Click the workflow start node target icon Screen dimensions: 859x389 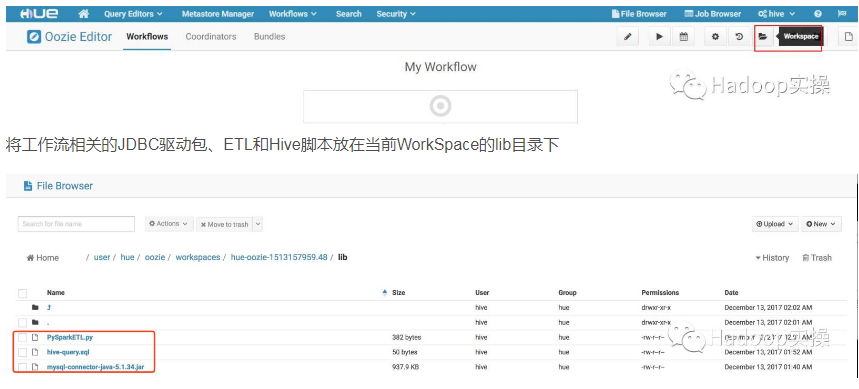pos(440,106)
